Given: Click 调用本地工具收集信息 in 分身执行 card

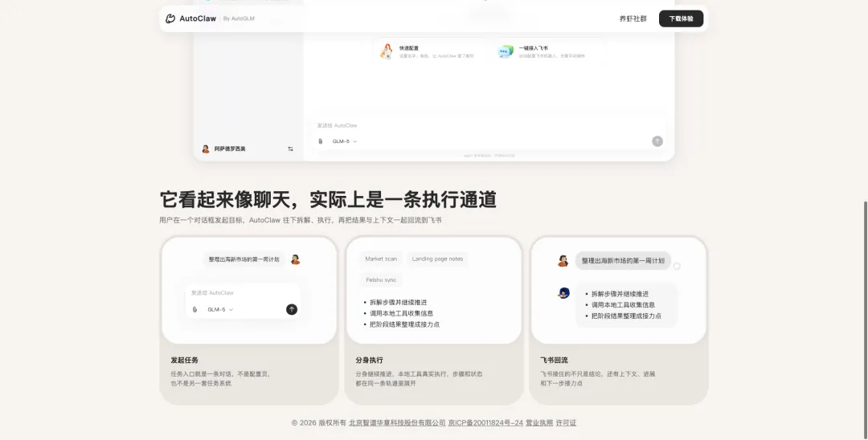Looking at the screenshot, I should point(401,313).
